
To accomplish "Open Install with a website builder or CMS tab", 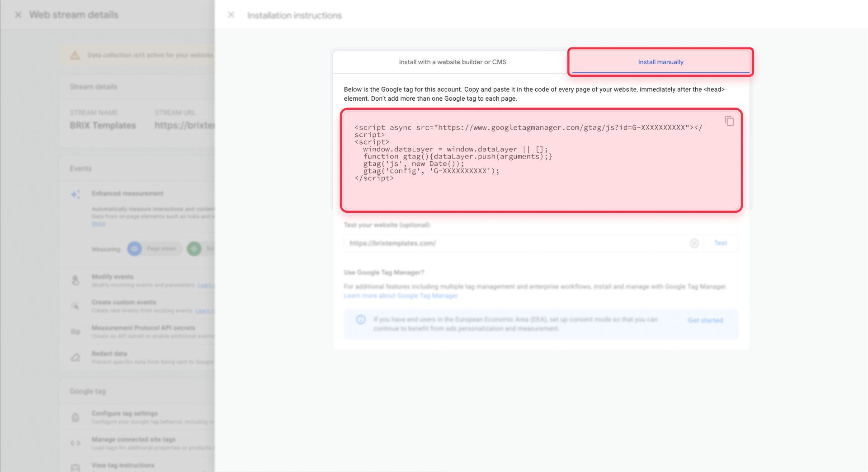I will [453, 62].
